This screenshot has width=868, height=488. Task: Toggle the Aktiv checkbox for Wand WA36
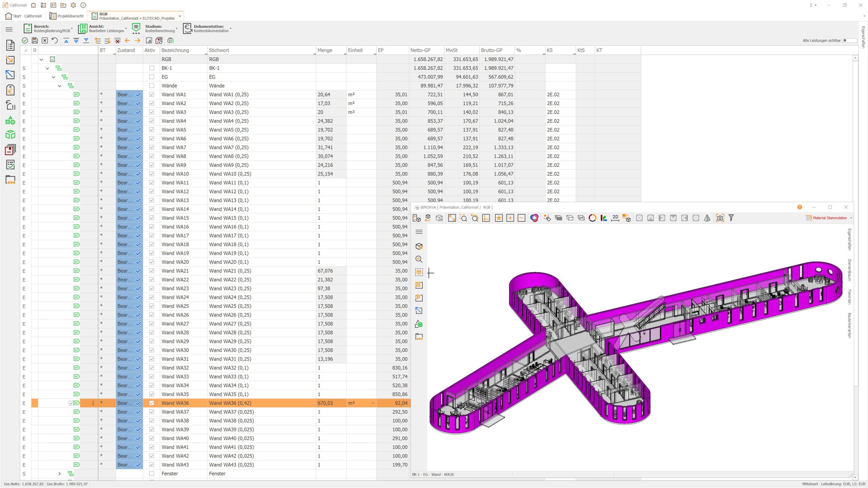152,403
